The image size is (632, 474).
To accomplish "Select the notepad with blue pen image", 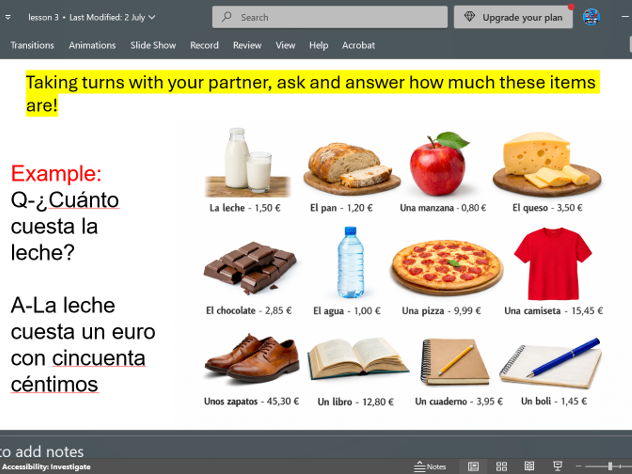I will [551, 363].
